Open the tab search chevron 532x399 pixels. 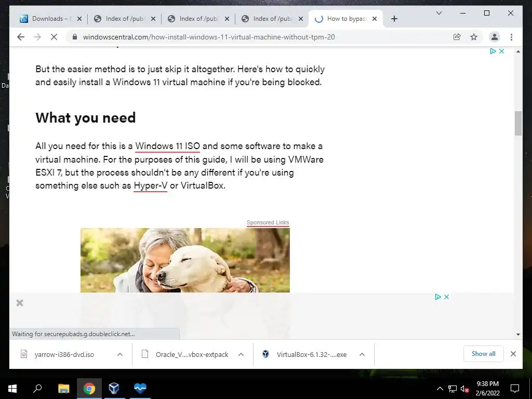(x=438, y=13)
